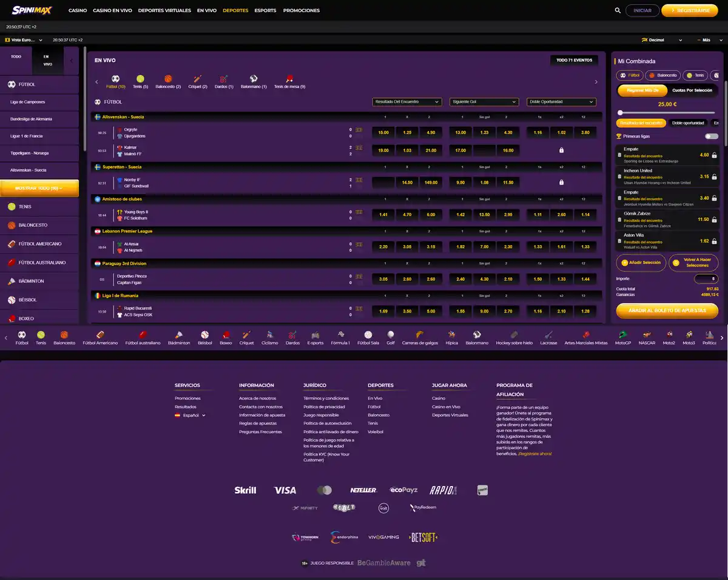Remove Aston Villa selection via trash icon
728x580 pixels.
point(620,241)
